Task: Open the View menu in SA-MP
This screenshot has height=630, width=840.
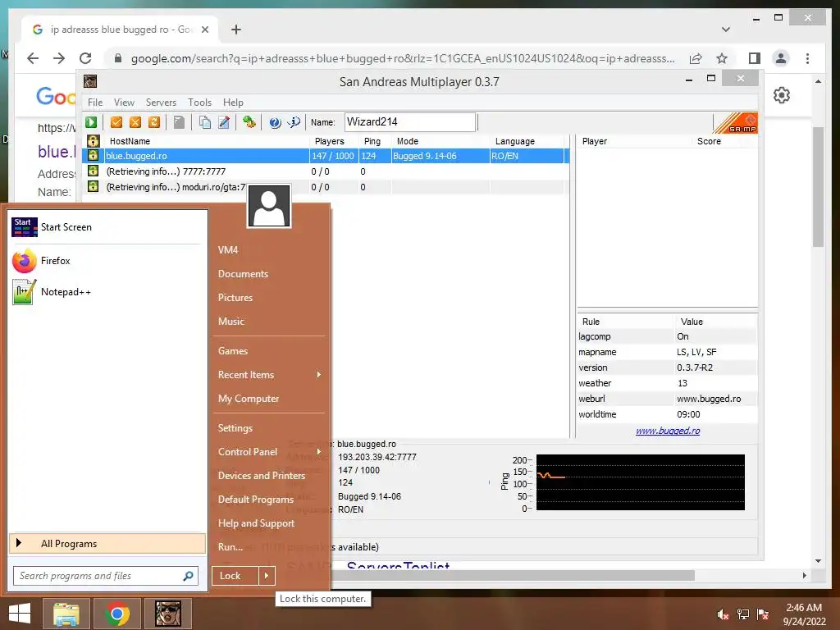Action: [x=124, y=102]
